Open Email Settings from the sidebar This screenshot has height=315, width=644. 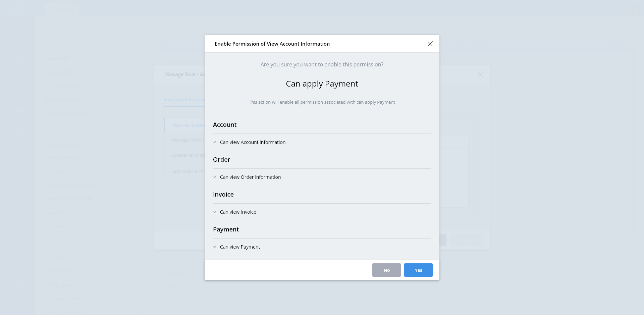[60, 213]
